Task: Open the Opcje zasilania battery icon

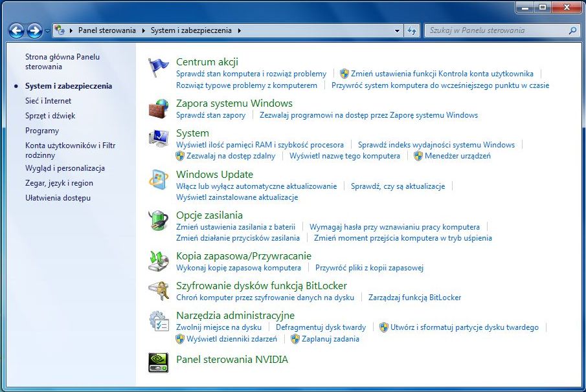Action: pos(159,221)
